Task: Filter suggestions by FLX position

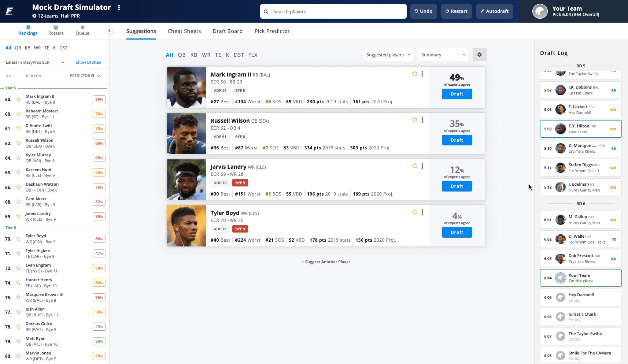Action: pyautogui.click(x=253, y=55)
